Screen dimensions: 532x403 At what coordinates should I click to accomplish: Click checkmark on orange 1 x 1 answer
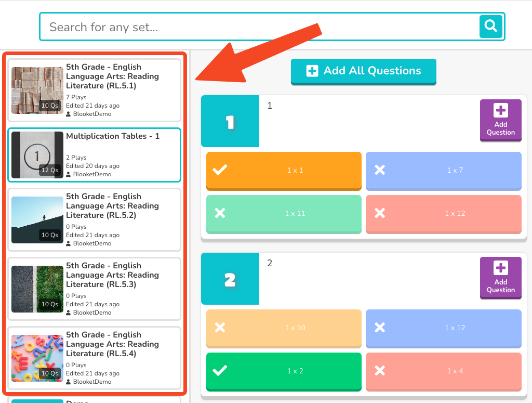(x=220, y=170)
